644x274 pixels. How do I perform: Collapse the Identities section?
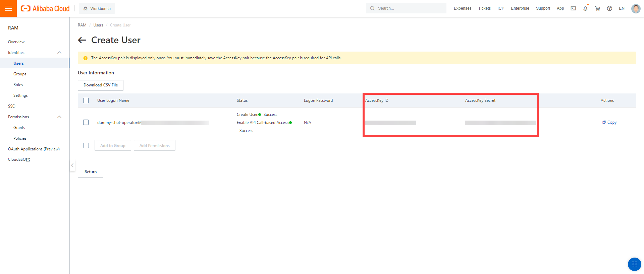[x=59, y=53]
